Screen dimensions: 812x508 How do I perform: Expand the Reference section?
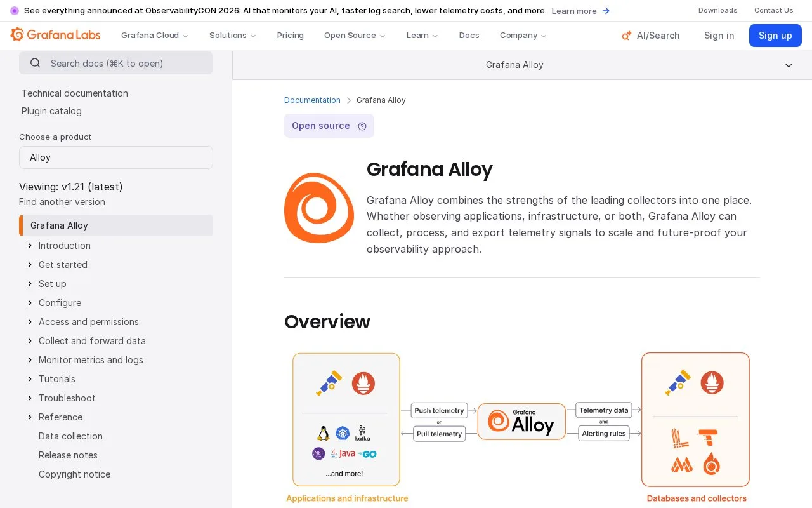point(30,417)
